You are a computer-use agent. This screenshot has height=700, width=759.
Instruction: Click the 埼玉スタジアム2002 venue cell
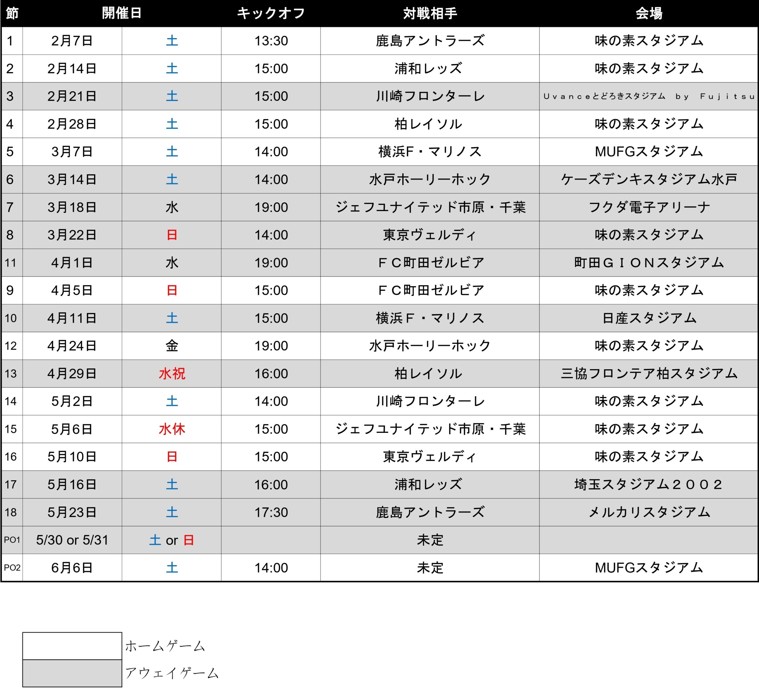click(648, 484)
